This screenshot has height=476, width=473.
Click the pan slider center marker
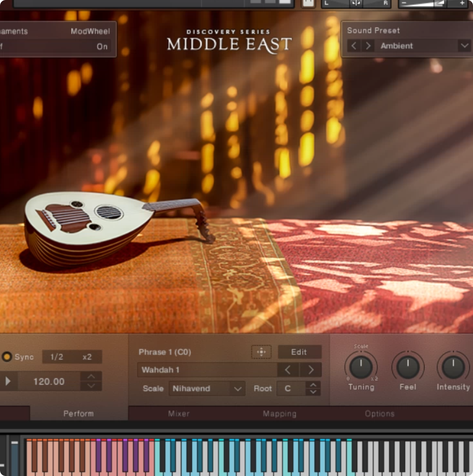tap(356, 3)
